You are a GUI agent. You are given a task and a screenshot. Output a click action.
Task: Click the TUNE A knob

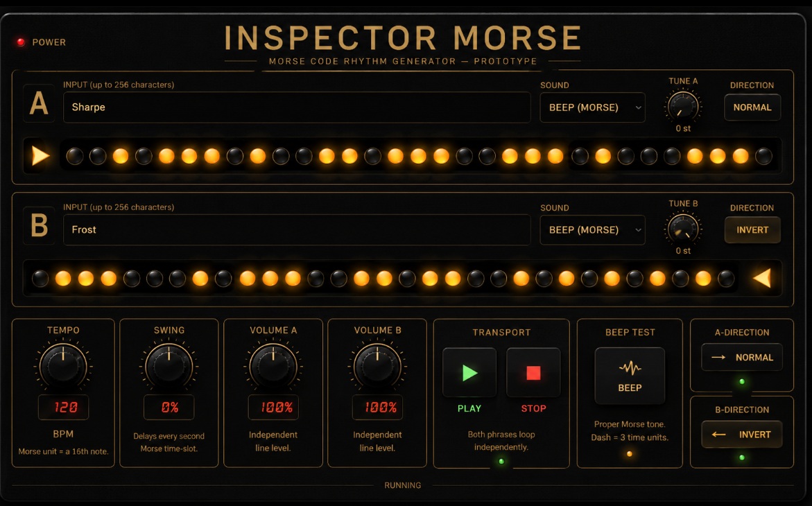(683, 105)
